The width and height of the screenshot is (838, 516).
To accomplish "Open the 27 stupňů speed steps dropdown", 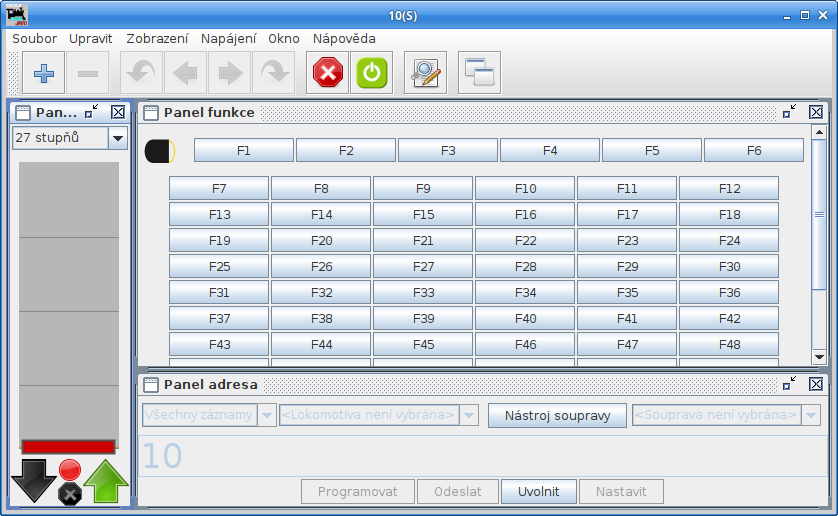I will click(117, 138).
